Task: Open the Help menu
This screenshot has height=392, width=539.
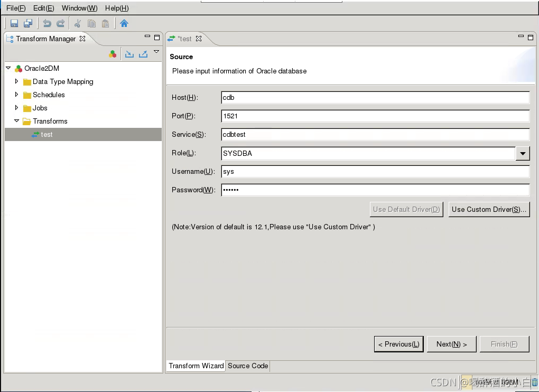Action: 117,8
